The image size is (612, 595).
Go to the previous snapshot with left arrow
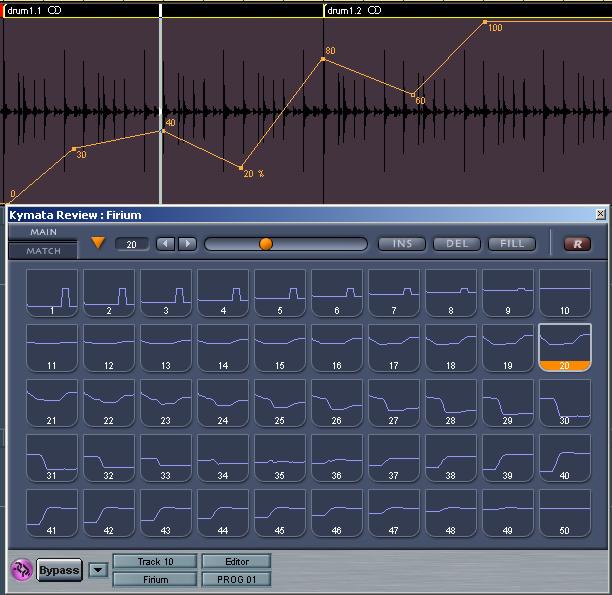(x=165, y=244)
